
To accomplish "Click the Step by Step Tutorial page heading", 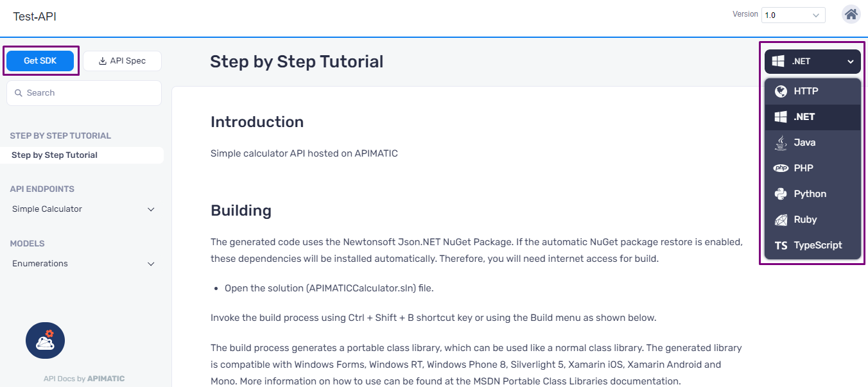I will coord(297,62).
